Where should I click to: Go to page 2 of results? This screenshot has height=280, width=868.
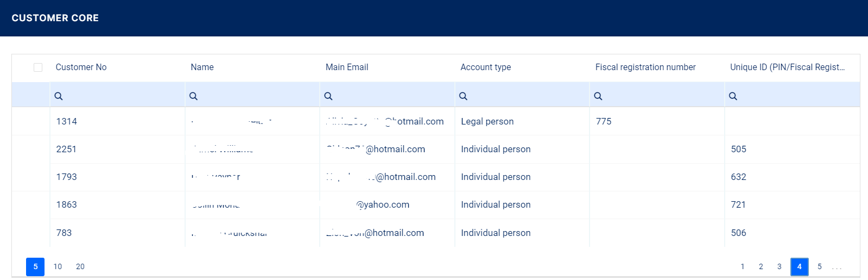(x=761, y=266)
